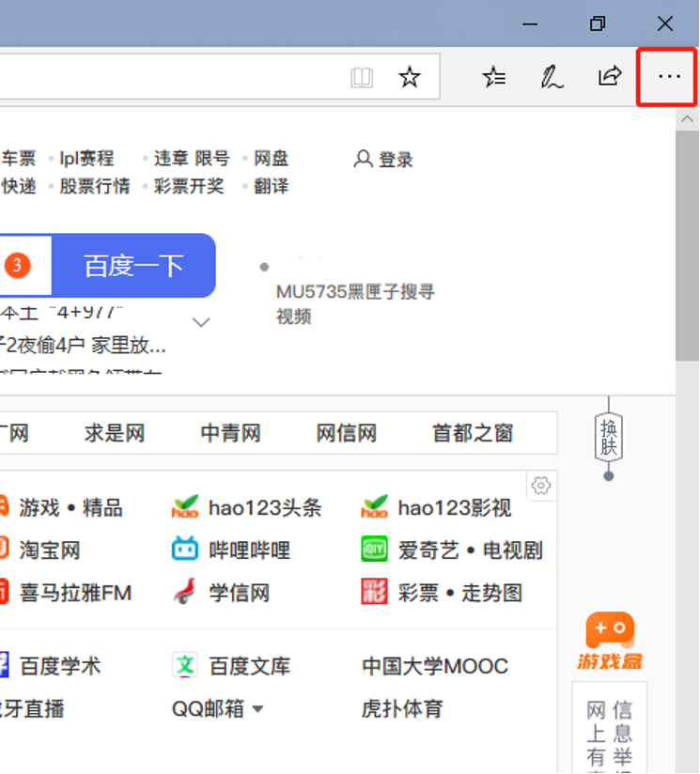
Task: Open the 爱奇艺 • 电视剧 link
Action: click(x=469, y=550)
